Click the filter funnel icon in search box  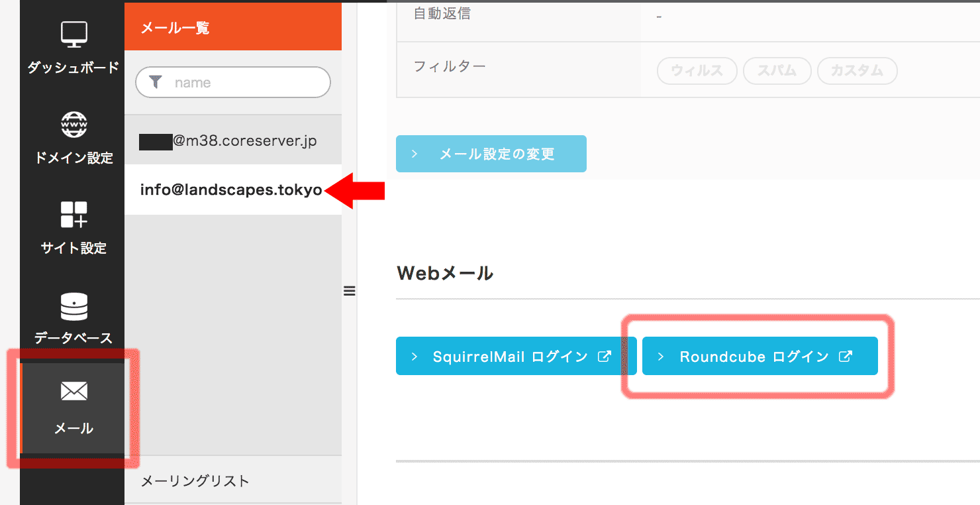[156, 82]
